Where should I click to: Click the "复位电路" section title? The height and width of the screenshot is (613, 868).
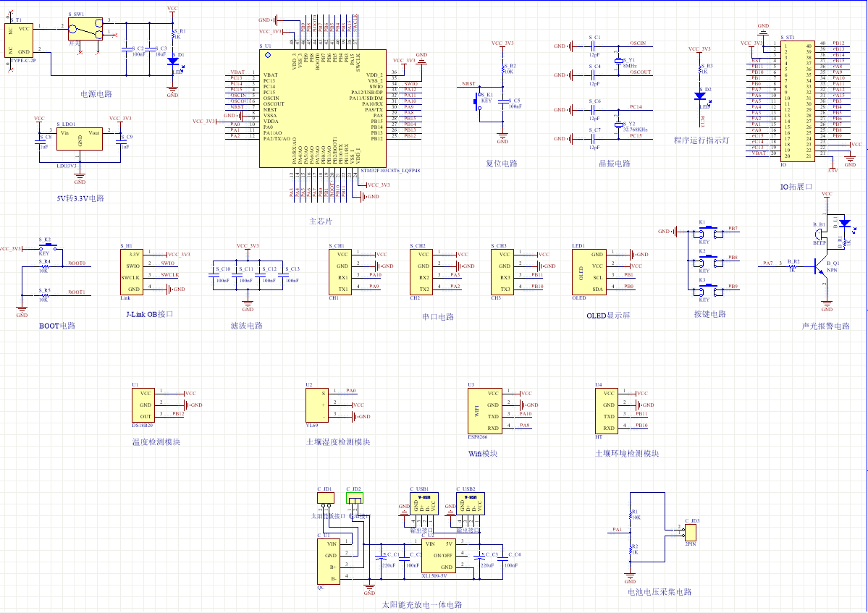coord(502,164)
